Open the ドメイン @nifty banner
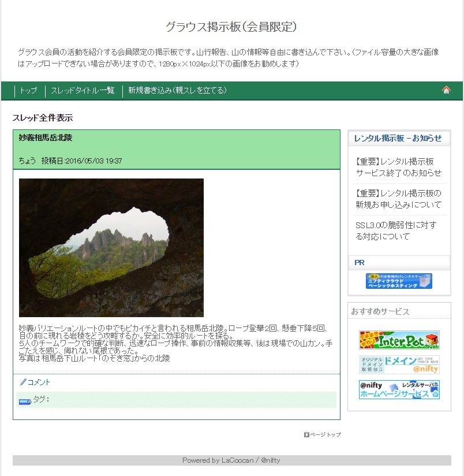 [399, 365]
